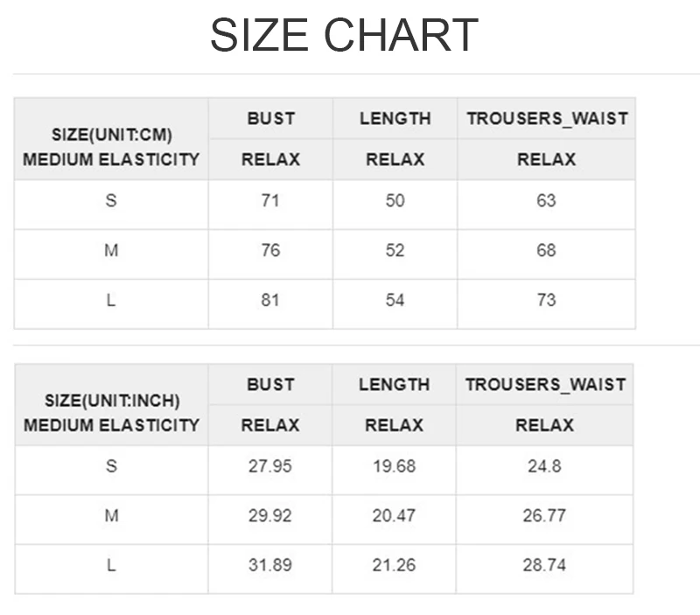Viewport: 700px width, 615px height.
Task: Click waist value 73 in CM table
Action: (x=546, y=300)
